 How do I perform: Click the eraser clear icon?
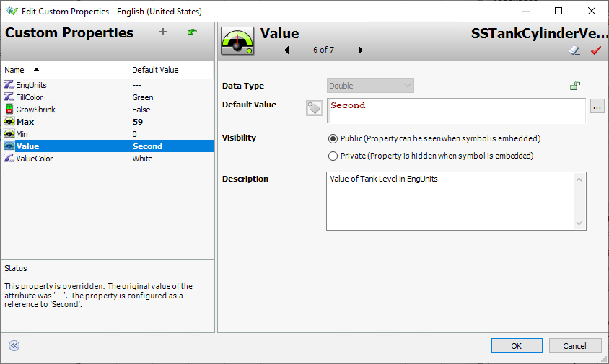coord(574,50)
